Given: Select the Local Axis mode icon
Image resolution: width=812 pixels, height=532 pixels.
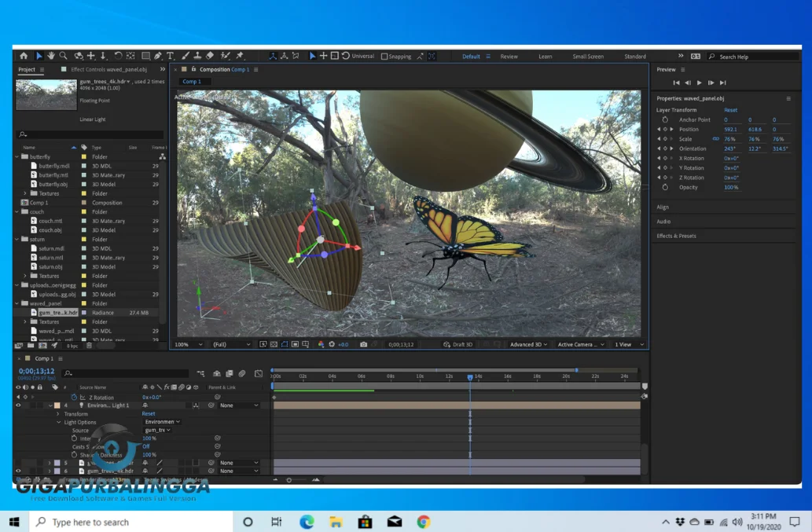Looking at the screenshot, I should [x=273, y=56].
